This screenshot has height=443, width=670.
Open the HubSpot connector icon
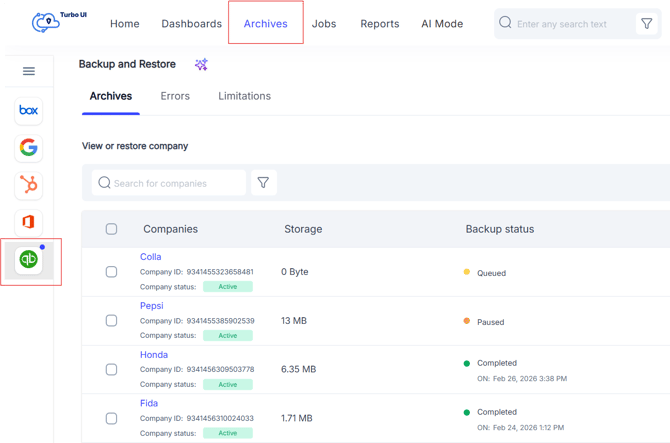tap(28, 185)
